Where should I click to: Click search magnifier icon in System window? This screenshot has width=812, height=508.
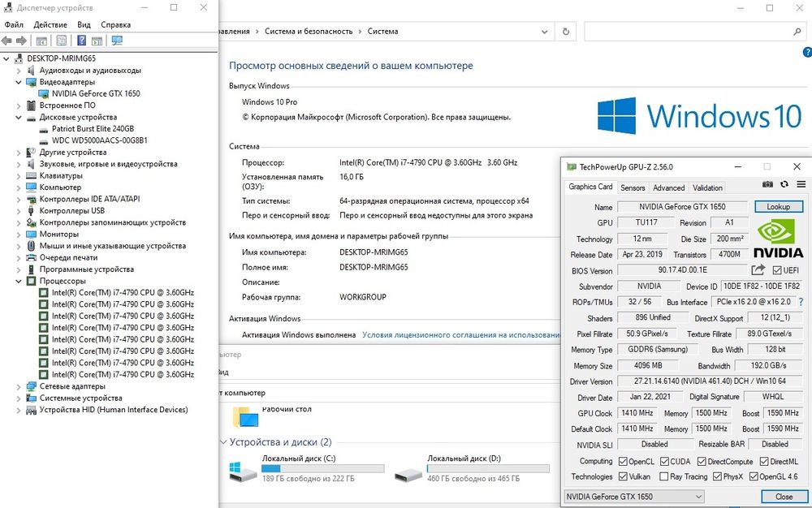point(797,32)
